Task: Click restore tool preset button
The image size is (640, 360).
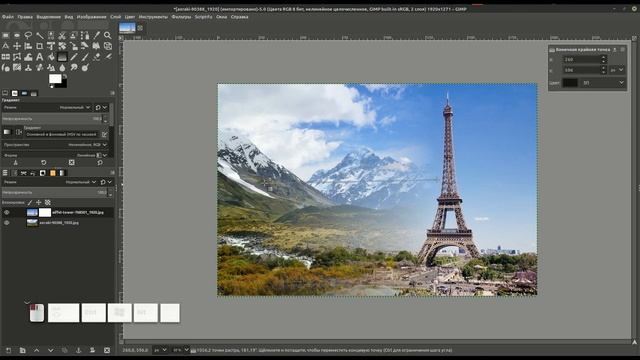Action: (x=44, y=162)
